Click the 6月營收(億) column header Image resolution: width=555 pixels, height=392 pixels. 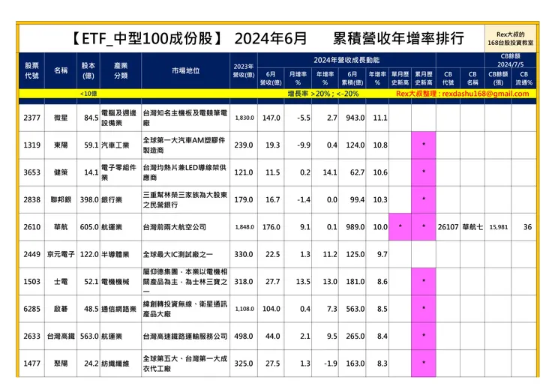[x=271, y=78]
